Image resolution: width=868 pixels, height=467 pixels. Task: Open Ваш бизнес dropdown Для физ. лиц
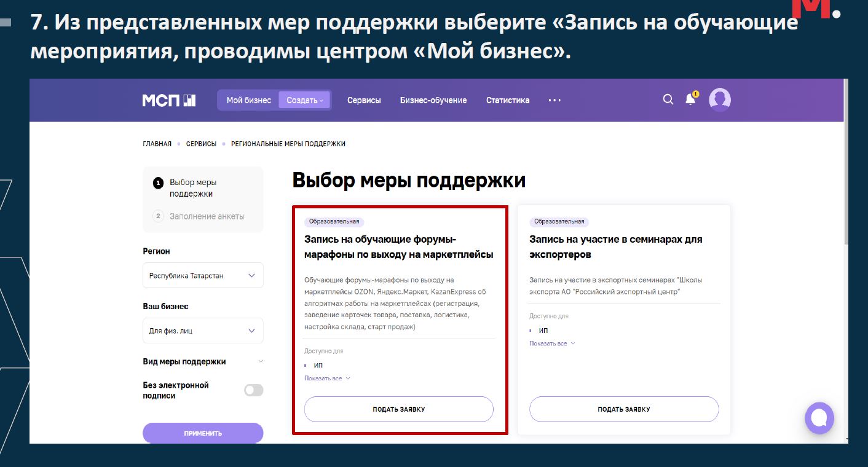[203, 331]
